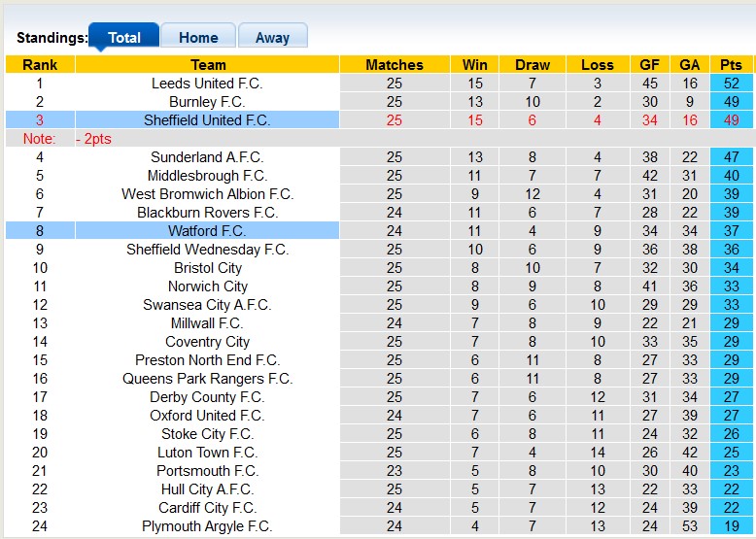Viewport: 756px width, 539px height.
Task: Select the highlighted Sheffield United F.C. row
Action: coord(207,120)
